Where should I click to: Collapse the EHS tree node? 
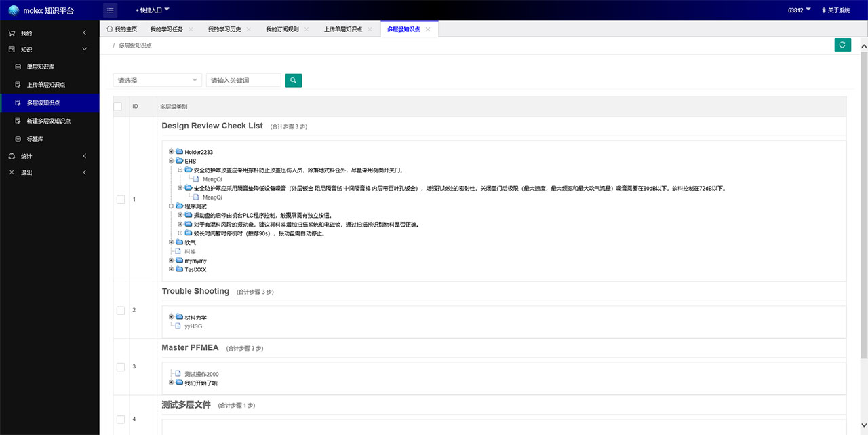click(172, 161)
